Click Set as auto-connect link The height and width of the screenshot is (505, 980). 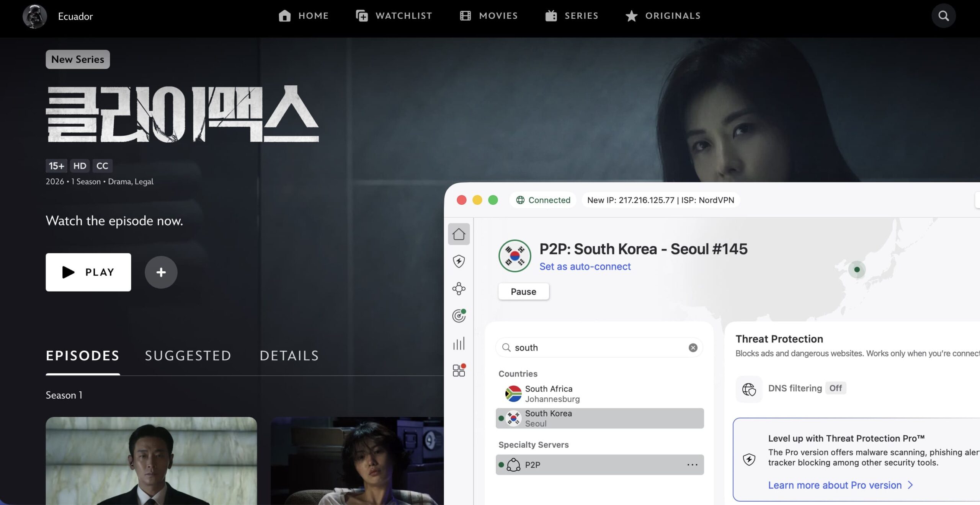[585, 266]
